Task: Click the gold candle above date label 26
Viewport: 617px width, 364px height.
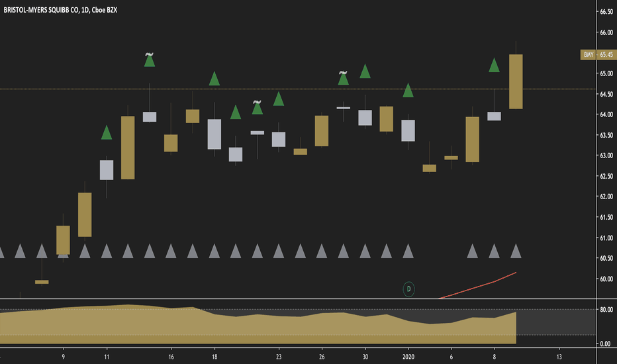Action: click(x=322, y=131)
